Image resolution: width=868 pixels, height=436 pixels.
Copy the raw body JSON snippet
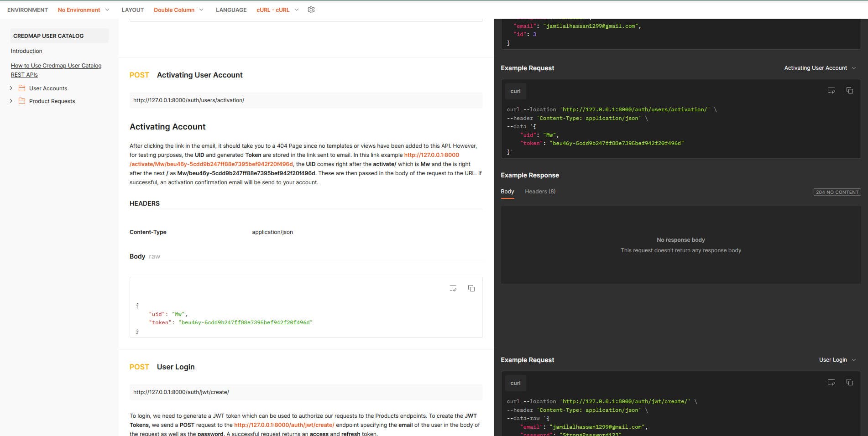pyautogui.click(x=471, y=288)
